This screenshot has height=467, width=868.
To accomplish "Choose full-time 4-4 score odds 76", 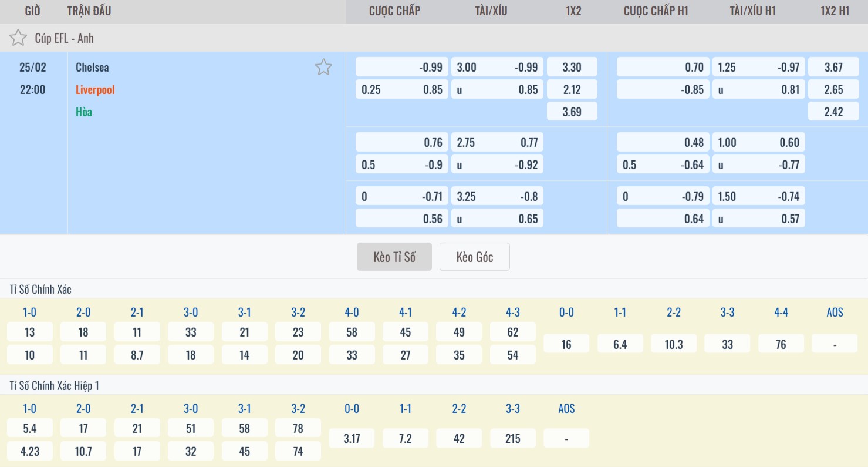I will point(781,344).
